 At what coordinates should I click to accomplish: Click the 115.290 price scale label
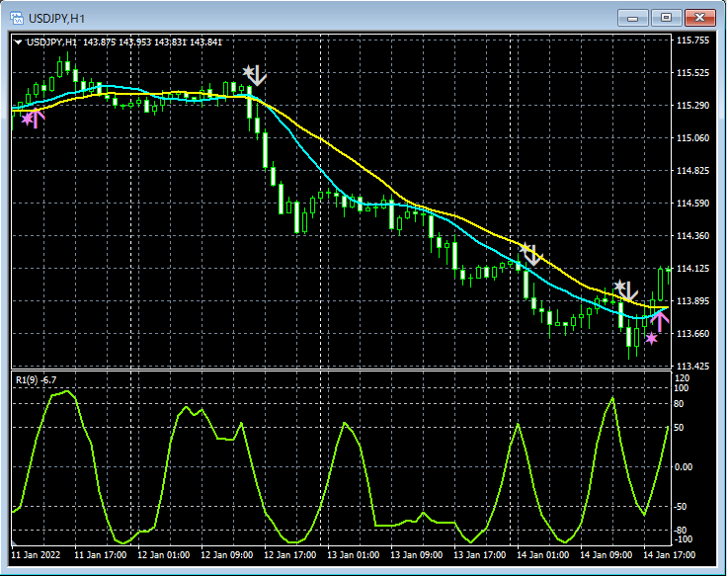click(692, 106)
